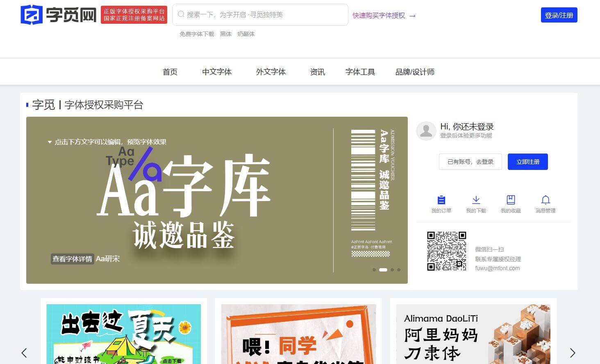Select 中文字体 in the navigation menu
Image resolution: width=600 pixels, height=364 pixels.
[x=217, y=72]
